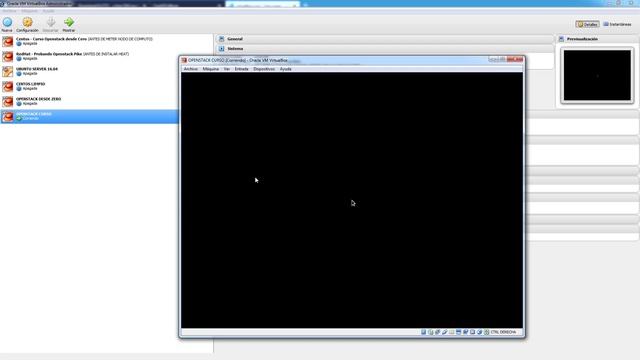The image size is (640, 360).
Task: Open Entrada menu in the VM window
Action: [242, 69]
